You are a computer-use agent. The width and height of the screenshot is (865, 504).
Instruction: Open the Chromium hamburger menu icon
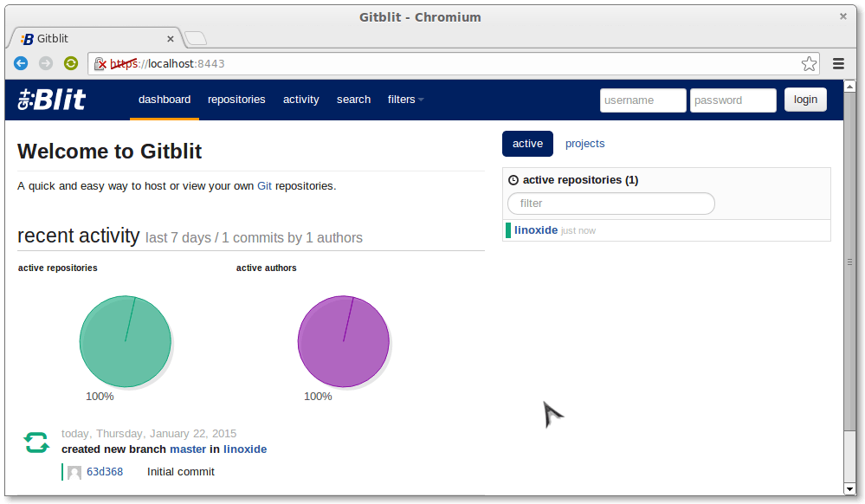click(838, 63)
